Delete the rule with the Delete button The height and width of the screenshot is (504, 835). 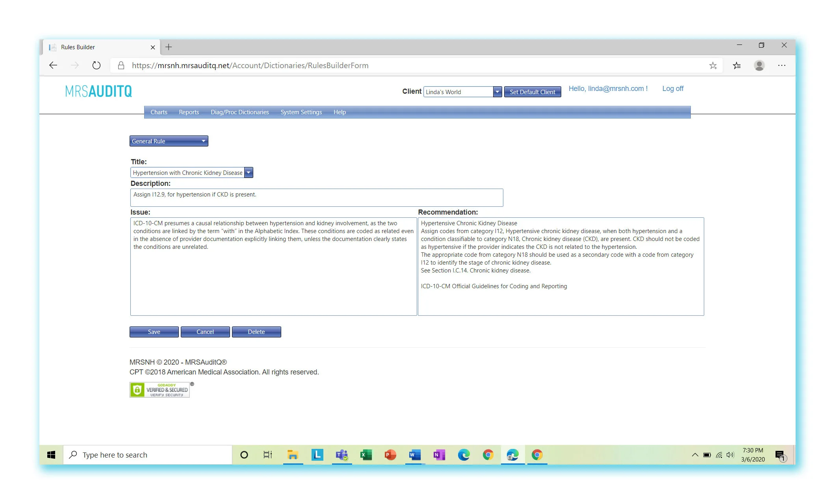[x=256, y=332]
